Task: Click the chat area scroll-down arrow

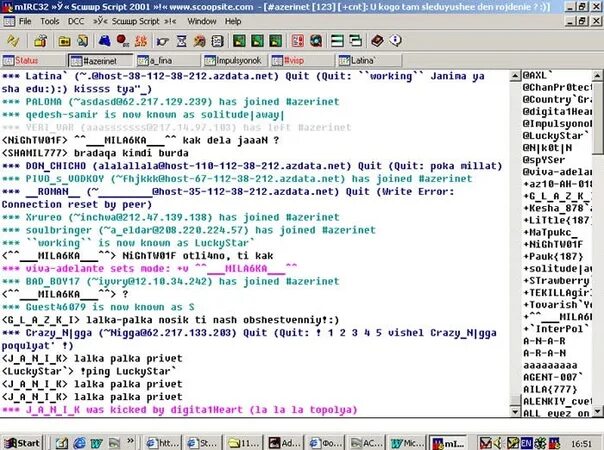Action: 515,411
